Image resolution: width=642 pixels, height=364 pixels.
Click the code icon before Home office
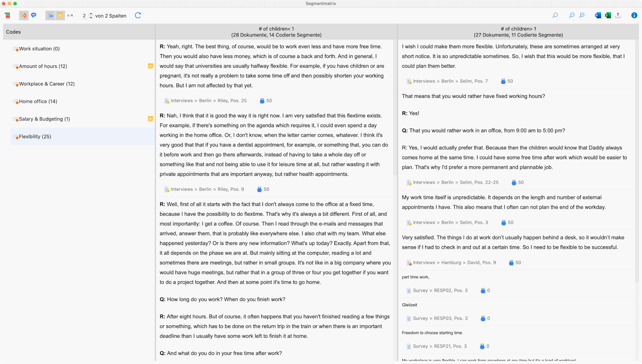point(15,101)
